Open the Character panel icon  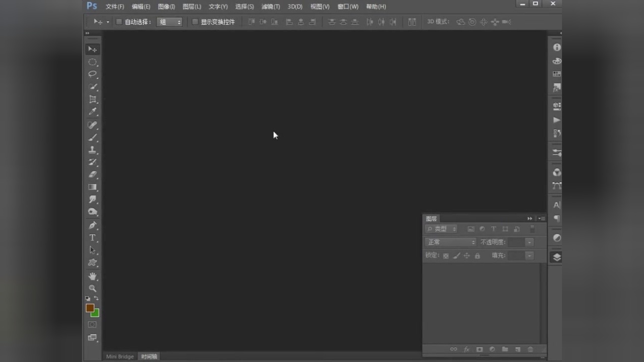pyautogui.click(x=557, y=205)
